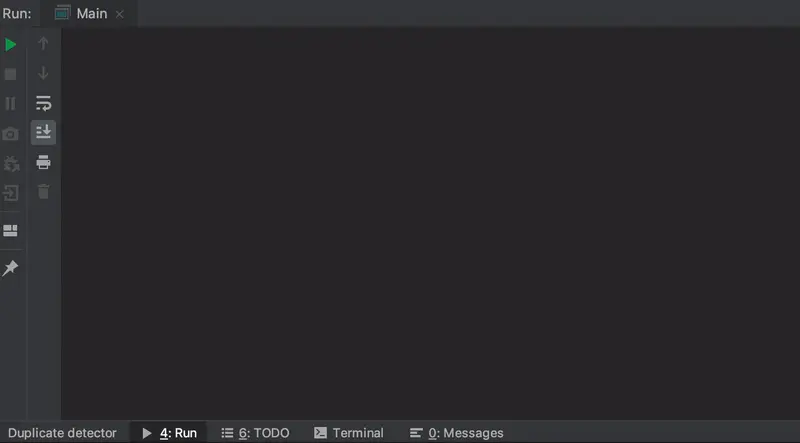Show the 0: Messages tool window

pos(457,433)
